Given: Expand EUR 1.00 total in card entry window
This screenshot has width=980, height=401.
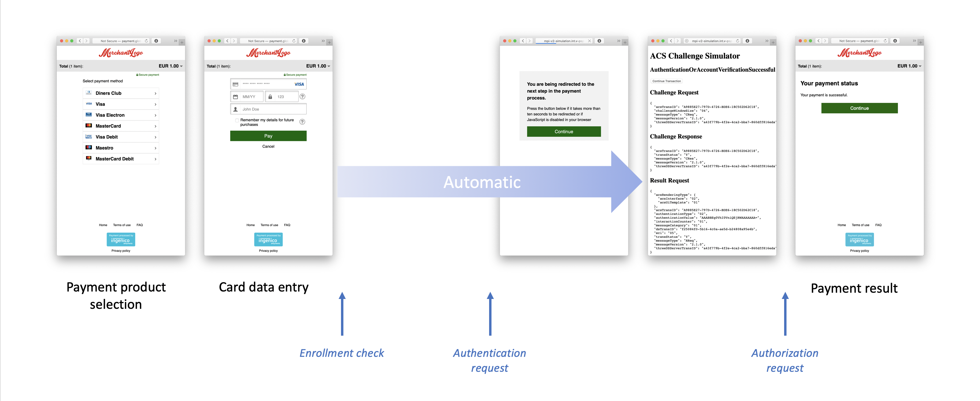Looking at the screenshot, I should [318, 66].
